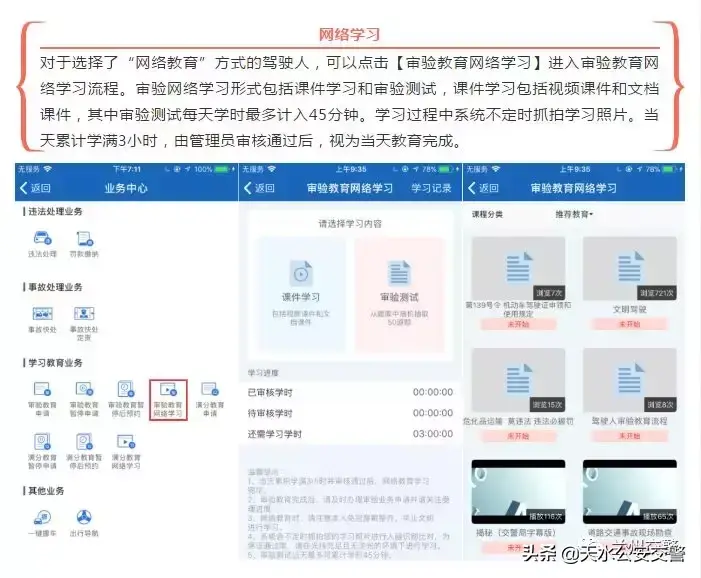
Task: Tap the 事故快处 icon
Action: coord(42,316)
